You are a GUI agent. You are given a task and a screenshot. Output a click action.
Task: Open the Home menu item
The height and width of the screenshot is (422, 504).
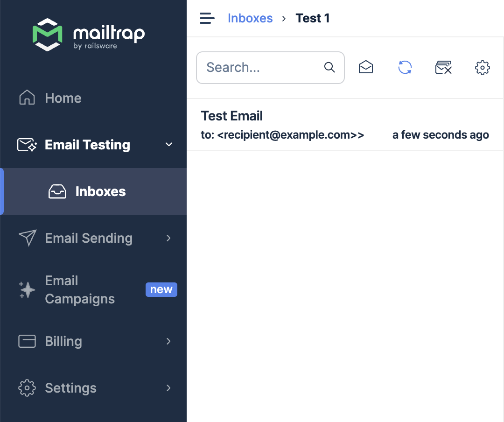tap(63, 98)
